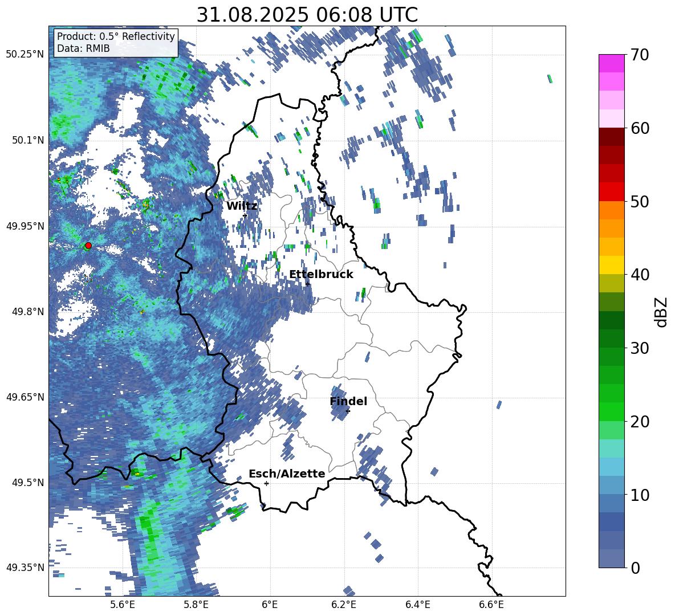Click the radar echo patch over Findel
This screenshot has width=675, height=616.
pyautogui.click(x=339, y=403)
